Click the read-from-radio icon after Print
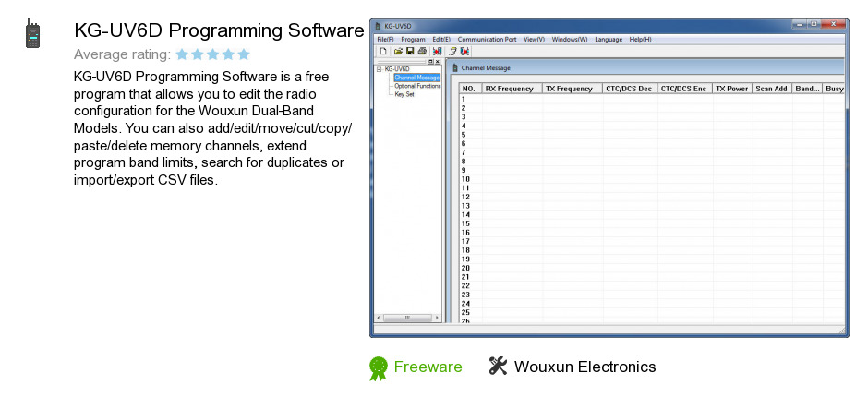 point(438,52)
